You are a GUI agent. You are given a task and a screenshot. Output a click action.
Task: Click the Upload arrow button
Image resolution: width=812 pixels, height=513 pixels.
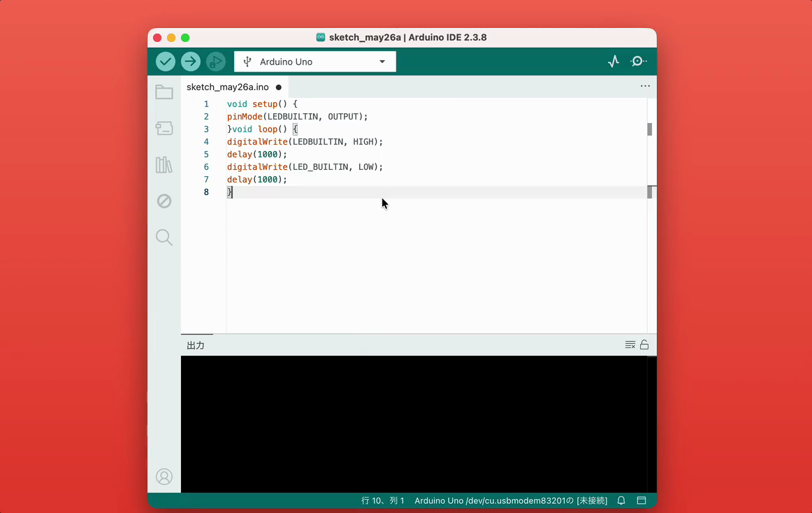[x=191, y=62]
